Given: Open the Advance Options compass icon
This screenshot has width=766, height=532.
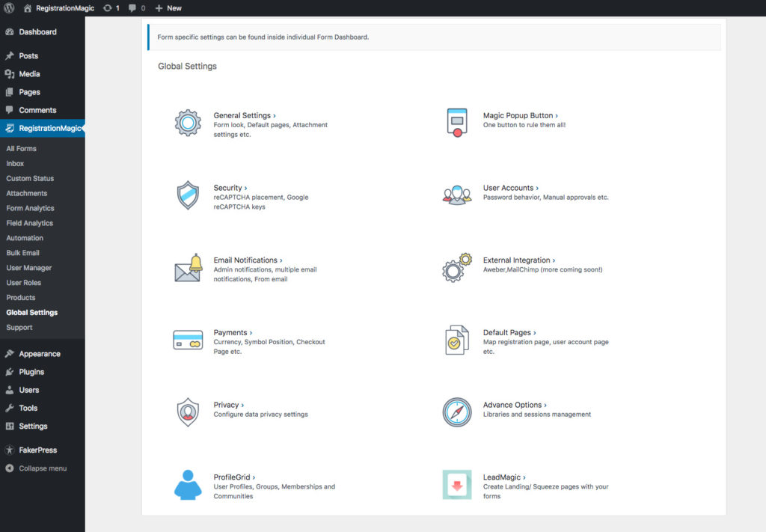Looking at the screenshot, I should (456, 412).
